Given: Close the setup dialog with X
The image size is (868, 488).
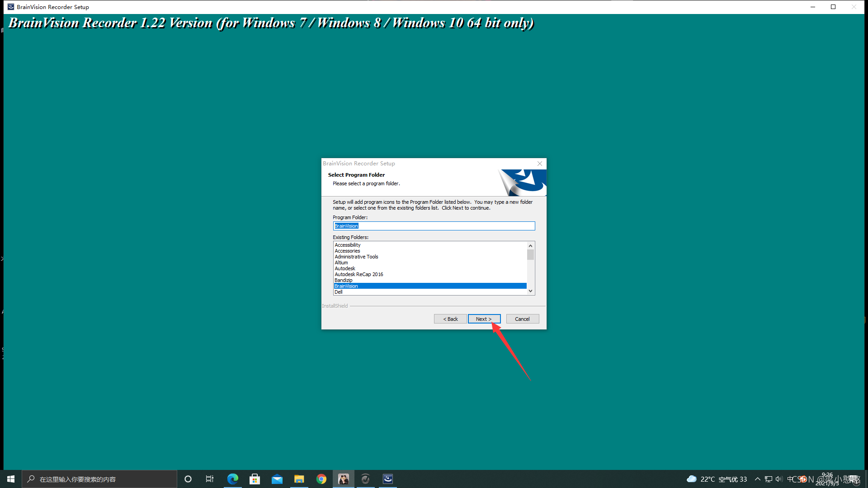Looking at the screenshot, I should (539, 164).
